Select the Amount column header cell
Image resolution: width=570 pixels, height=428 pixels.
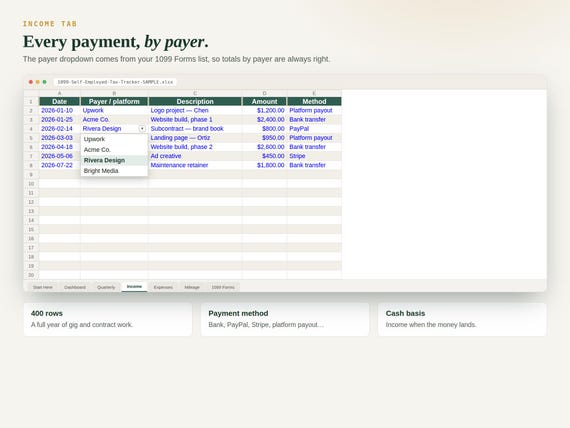pyautogui.click(x=264, y=101)
